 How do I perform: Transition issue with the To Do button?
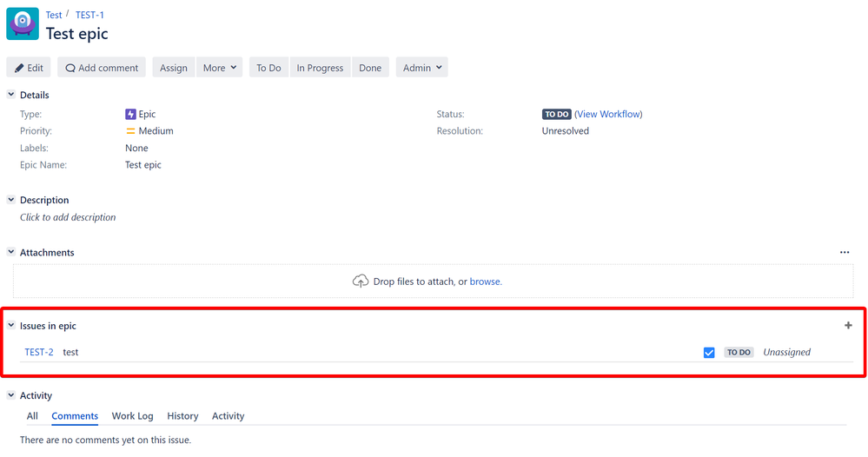(268, 68)
